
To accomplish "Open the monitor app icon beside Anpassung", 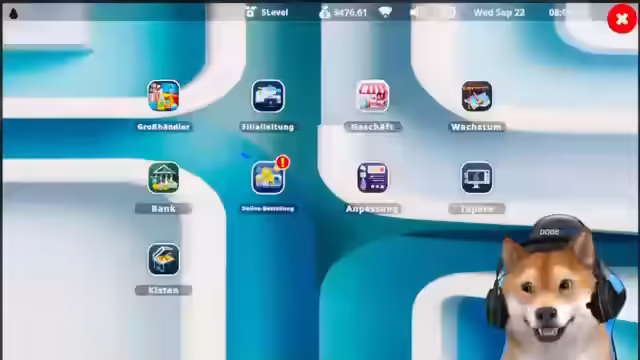I will coord(477,178).
